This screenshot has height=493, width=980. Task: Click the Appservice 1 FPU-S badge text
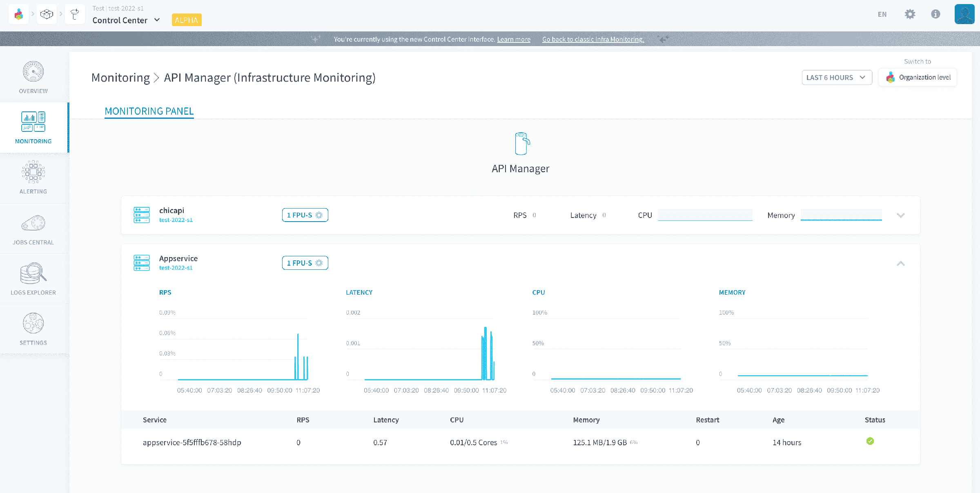click(x=299, y=263)
